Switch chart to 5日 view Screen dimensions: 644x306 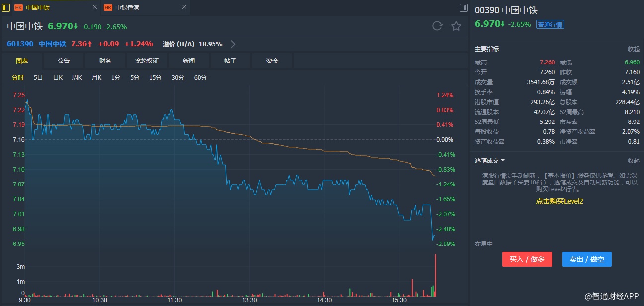38,78
